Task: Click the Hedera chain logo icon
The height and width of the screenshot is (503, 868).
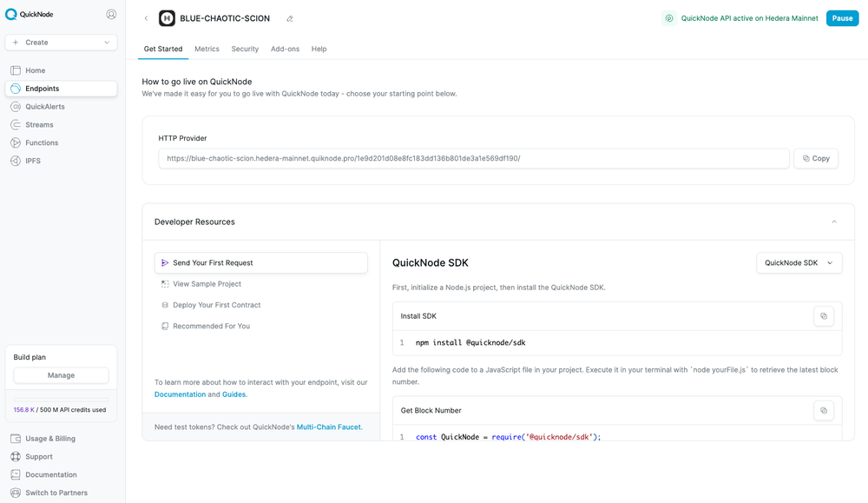Action: (167, 18)
